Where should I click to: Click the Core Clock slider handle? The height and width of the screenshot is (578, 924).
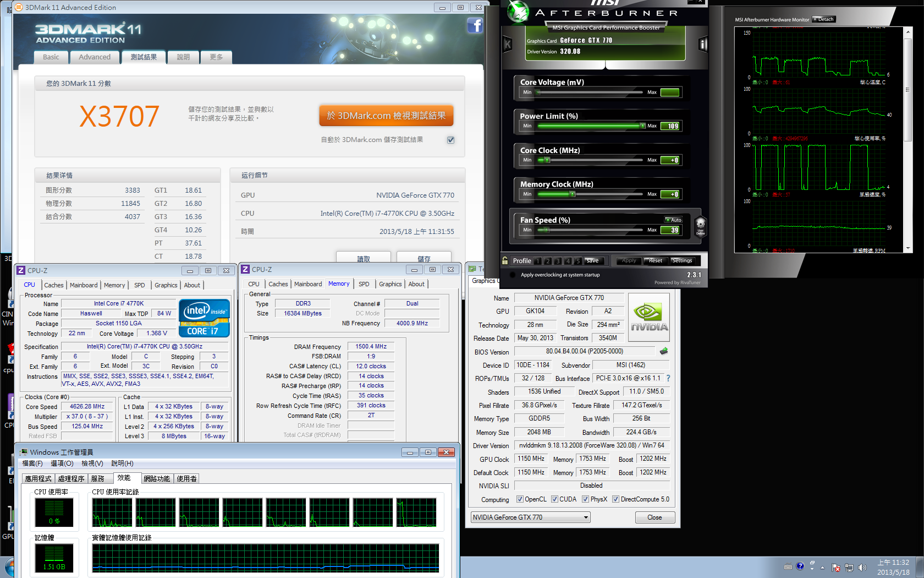tap(547, 160)
